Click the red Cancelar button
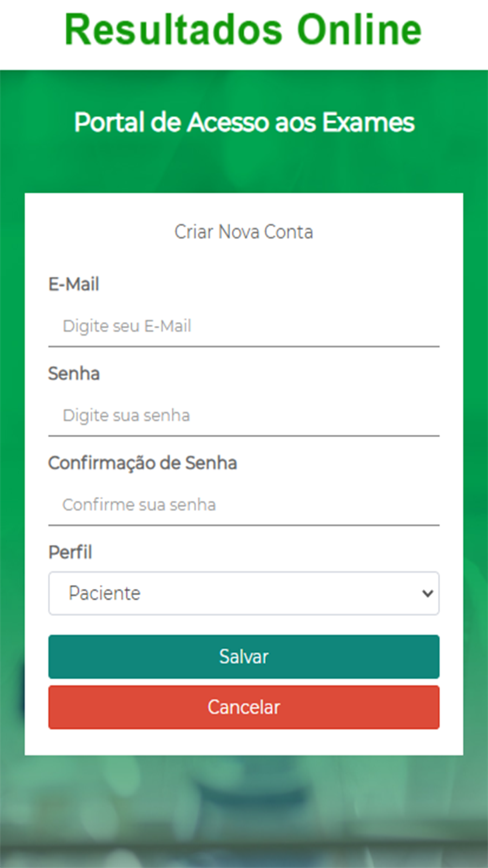This screenshot has height=868, width=488. point(244,707)
